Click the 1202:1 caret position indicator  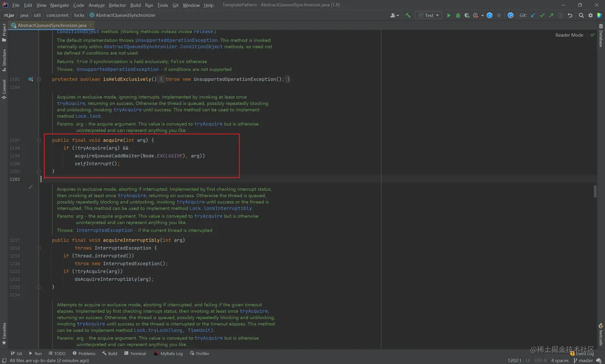[514, 360]
